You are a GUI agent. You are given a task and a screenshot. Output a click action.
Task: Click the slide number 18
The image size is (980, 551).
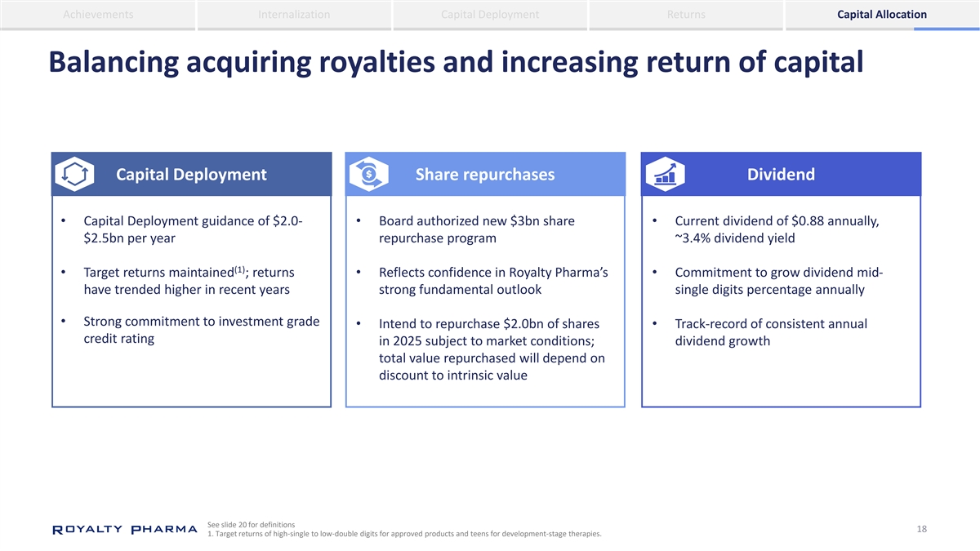tap(921, 530)
